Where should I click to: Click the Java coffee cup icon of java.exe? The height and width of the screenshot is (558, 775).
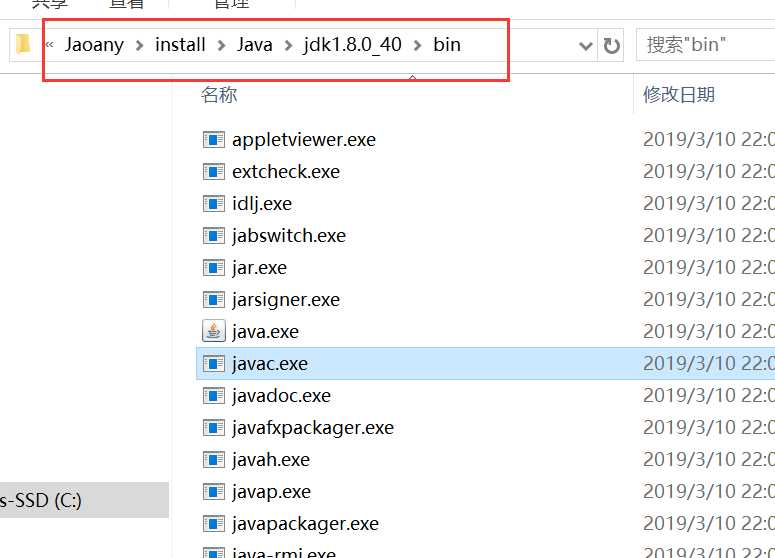214,331
